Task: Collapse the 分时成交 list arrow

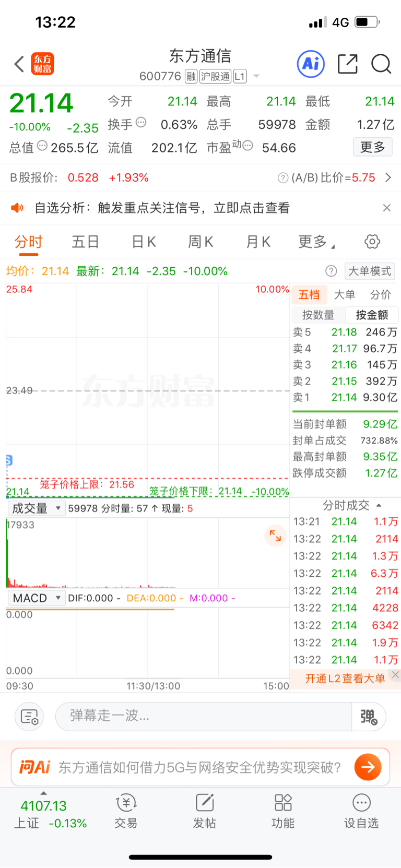Action: pos(379,505)
